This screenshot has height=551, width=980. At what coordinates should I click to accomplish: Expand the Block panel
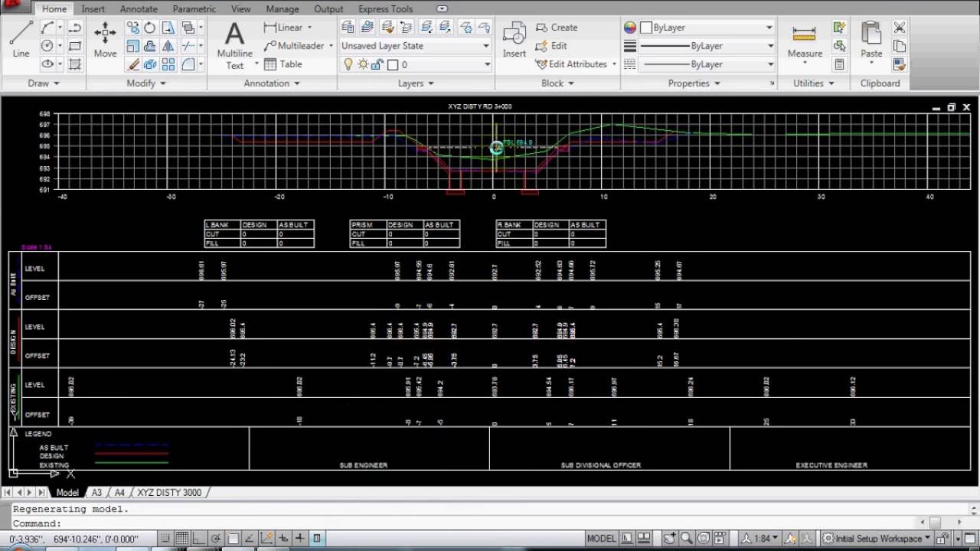pyautogui.click(x=557, y=83)
